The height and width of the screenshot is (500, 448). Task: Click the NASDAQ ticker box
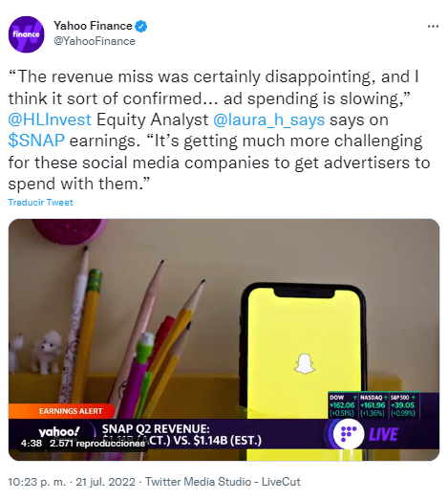coord(373,405)
